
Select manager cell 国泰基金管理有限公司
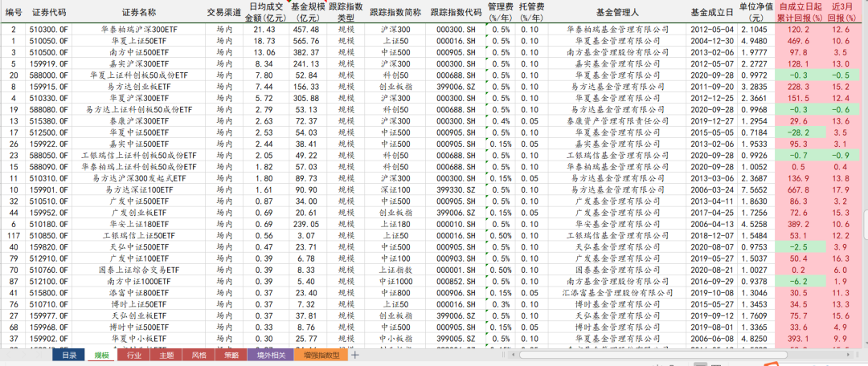point(617,270)
